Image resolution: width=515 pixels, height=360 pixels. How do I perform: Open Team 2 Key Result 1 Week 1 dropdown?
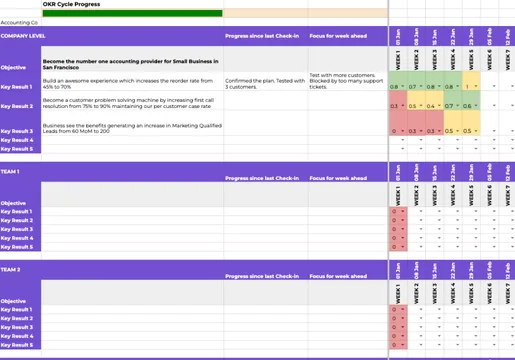pos(403,309)
